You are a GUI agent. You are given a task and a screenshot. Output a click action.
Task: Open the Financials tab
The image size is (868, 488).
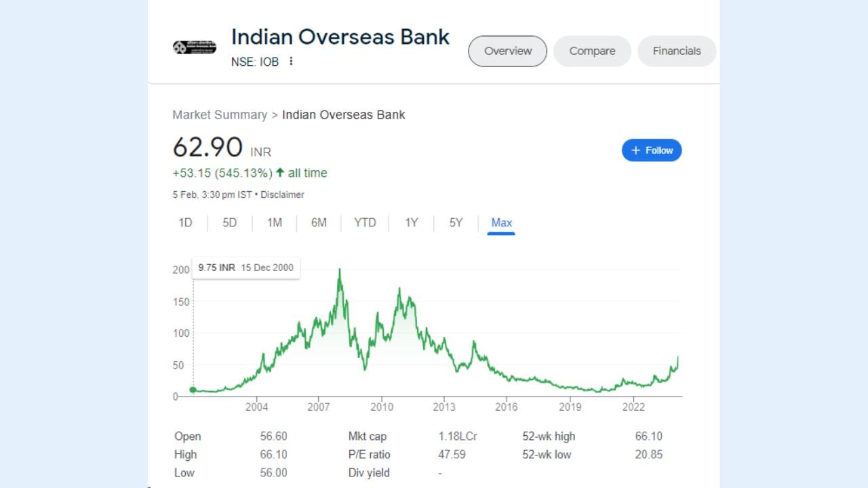(x=676, y=51)
